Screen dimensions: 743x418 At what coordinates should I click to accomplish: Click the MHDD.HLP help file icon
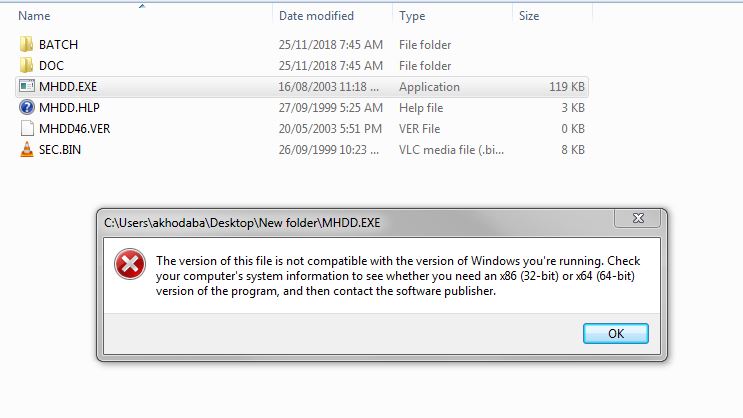pyautogui.click(x=27, y=108)
